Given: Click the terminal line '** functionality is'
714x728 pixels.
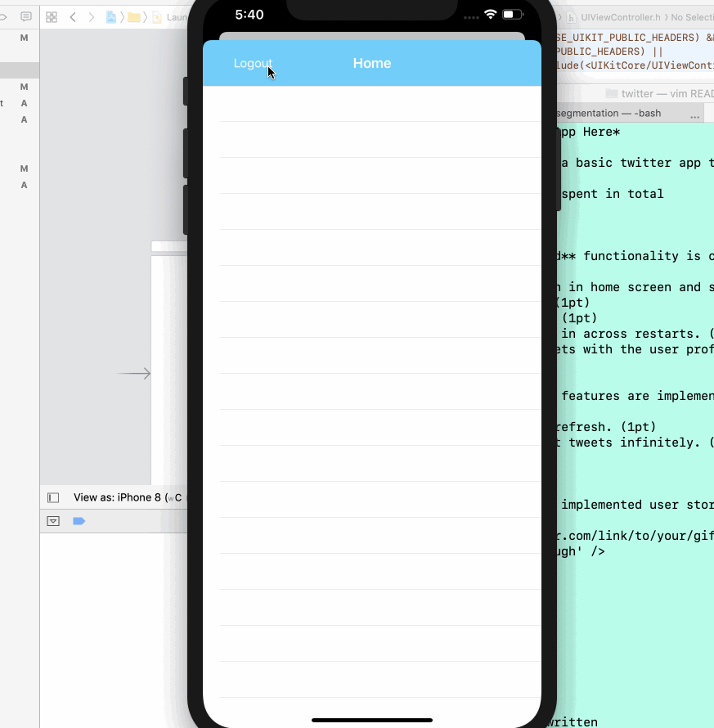Looking at the screenshot, I should coord(635,256).
